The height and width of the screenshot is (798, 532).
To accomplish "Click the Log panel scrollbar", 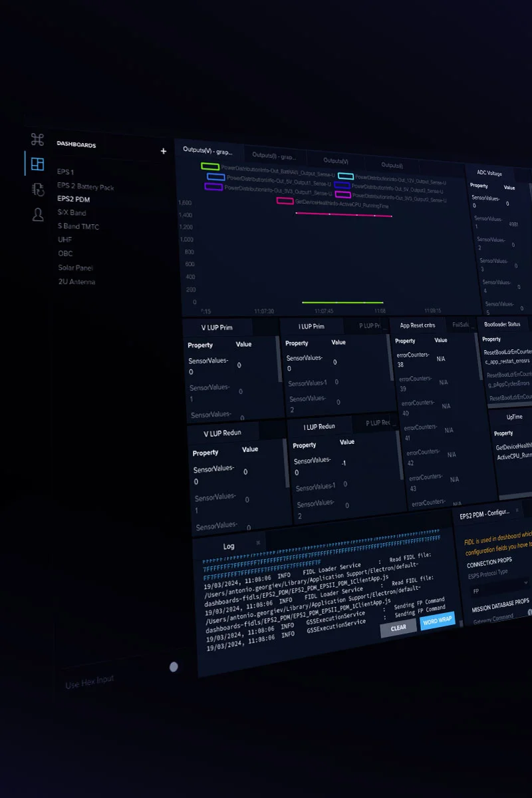I will click(x=462, y=624).
